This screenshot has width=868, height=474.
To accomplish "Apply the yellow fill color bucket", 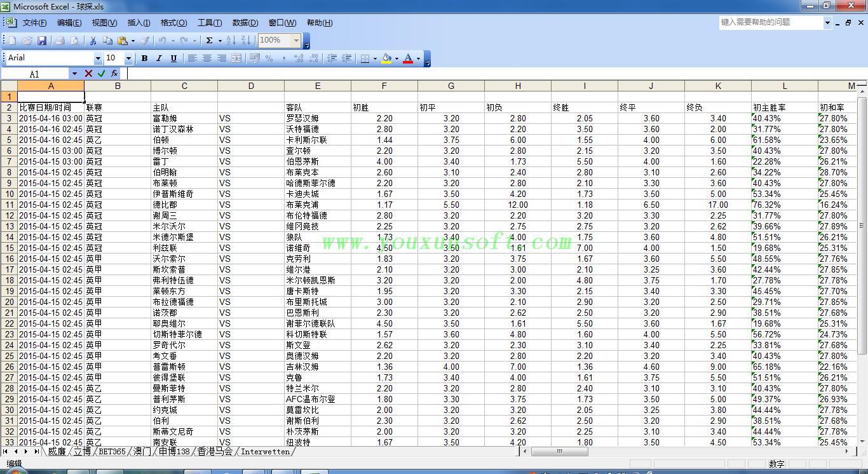I will pos(386,58).
